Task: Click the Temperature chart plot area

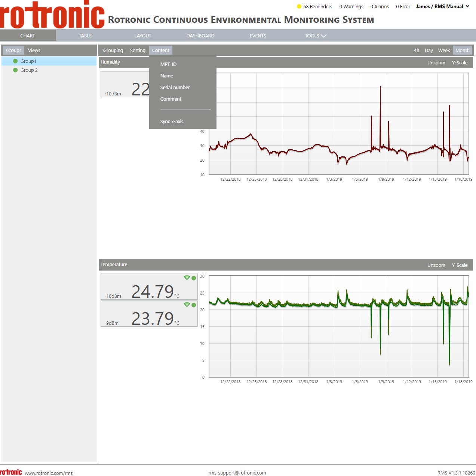Action: [339, 326]
